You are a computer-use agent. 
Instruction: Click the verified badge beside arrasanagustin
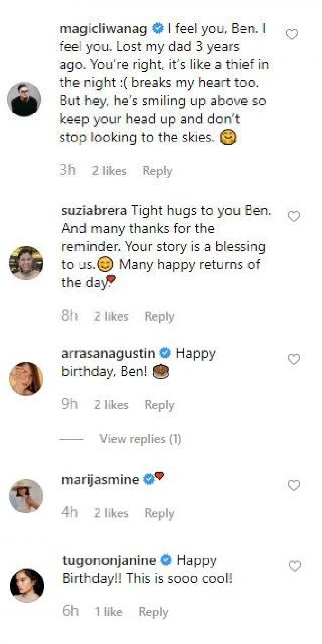click(x=165, y=353)
